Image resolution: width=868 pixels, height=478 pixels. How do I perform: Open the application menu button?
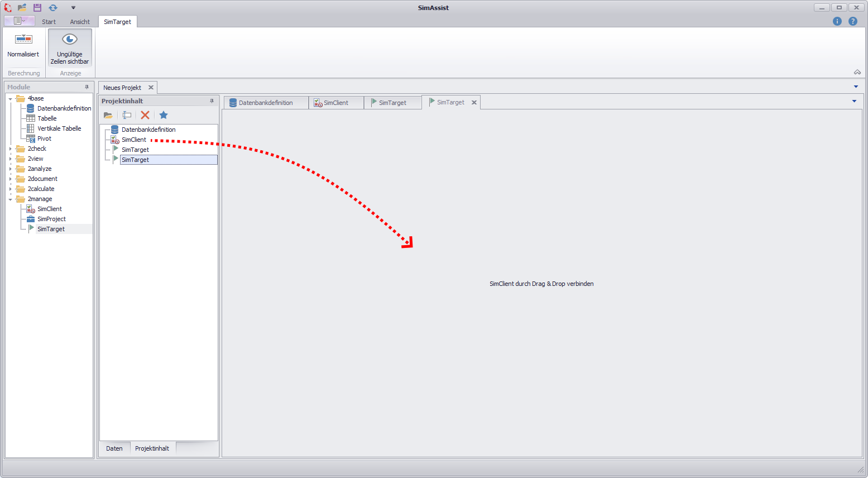coord(19,21)
